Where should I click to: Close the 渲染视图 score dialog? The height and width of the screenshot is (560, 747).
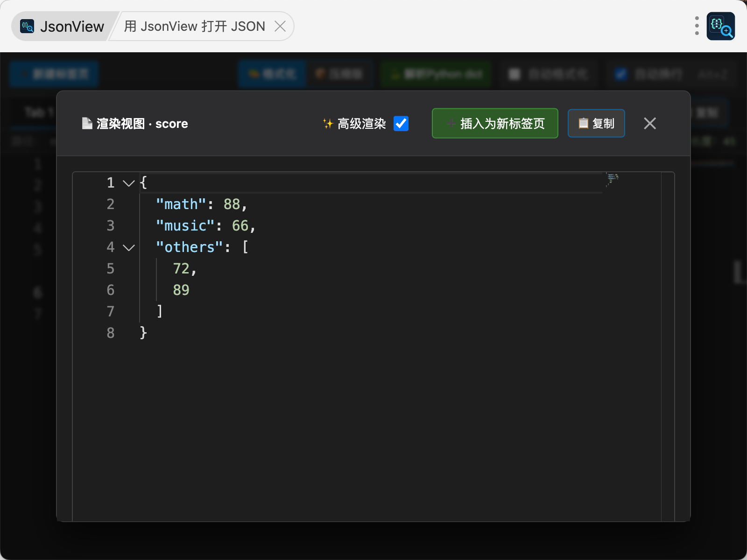tap(649, 124)
